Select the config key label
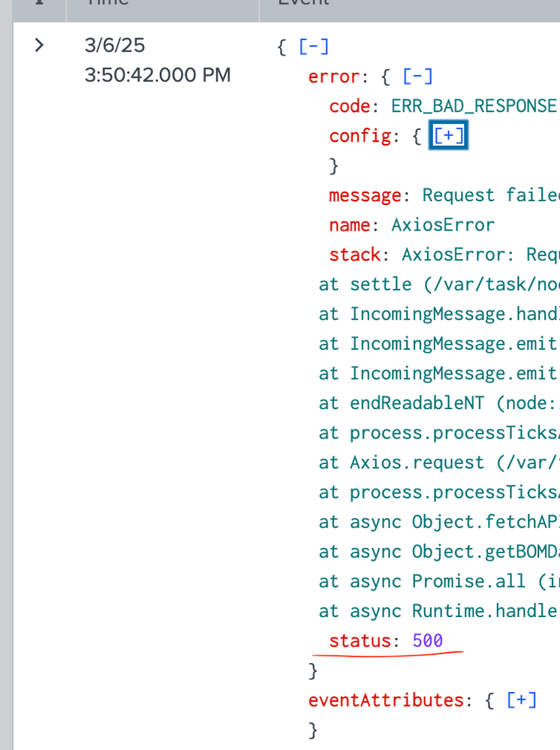Viewport: 560px width, 750px height. [360, 136]
